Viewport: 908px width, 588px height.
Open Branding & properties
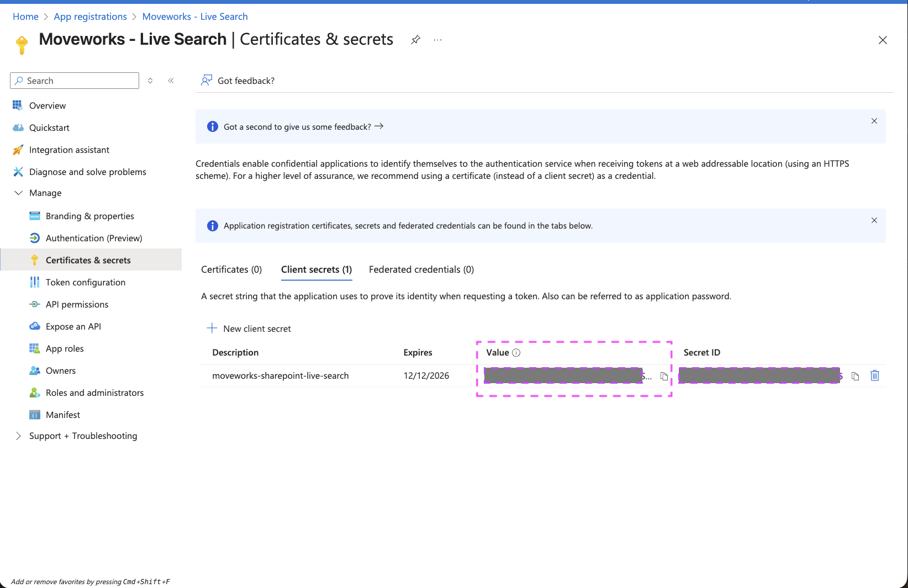91,216
